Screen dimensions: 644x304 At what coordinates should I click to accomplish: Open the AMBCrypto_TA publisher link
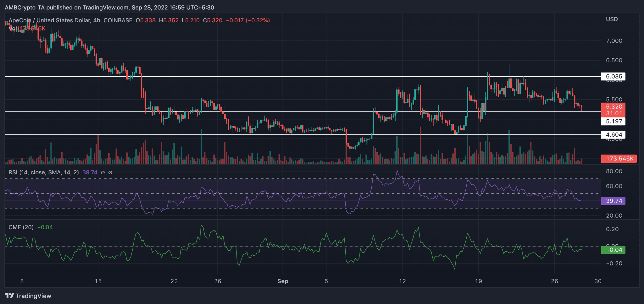pos(25,7)
